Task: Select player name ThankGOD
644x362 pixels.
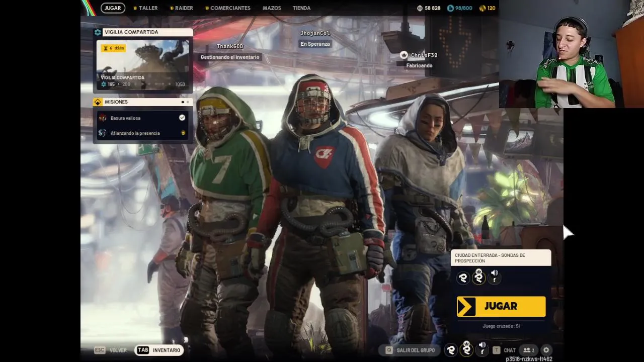Action: click(230, 46)
